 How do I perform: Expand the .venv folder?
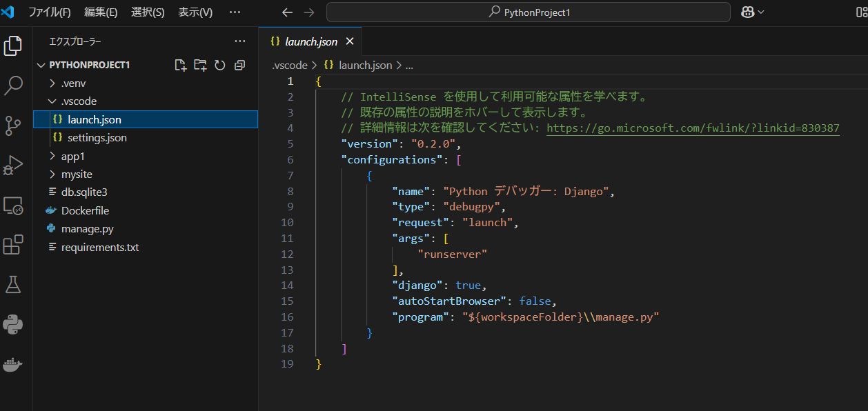[x=73, y=83]
